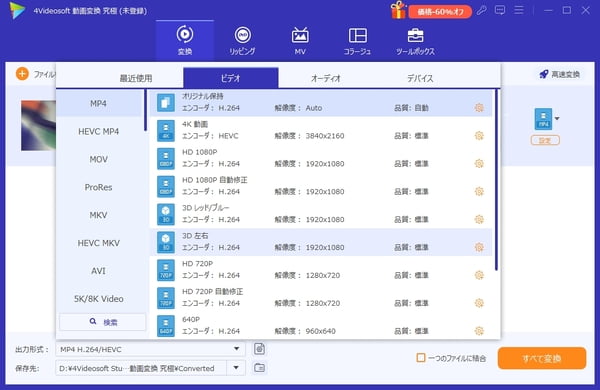Click the すべて変換 convert all button
Screen dimensions: 600x390
click(x=542, y=358)
